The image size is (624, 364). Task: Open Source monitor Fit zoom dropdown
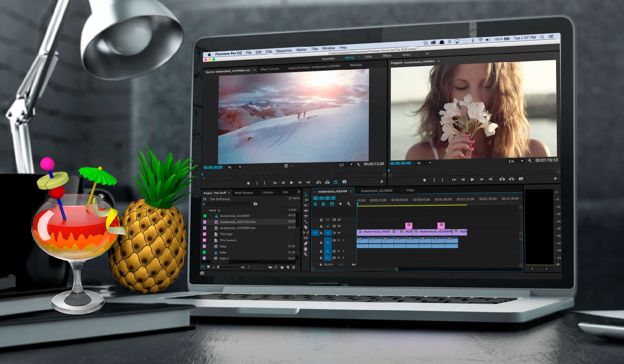coord(234,167)
